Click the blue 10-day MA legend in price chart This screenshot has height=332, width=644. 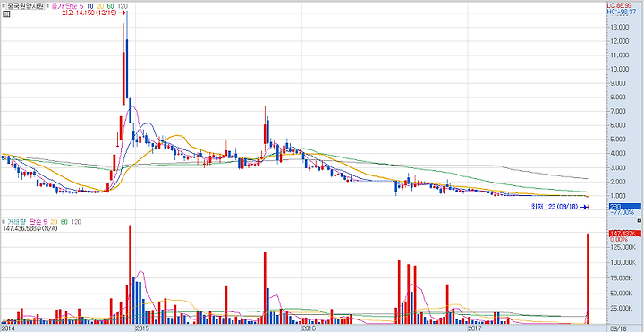[90, 6]
